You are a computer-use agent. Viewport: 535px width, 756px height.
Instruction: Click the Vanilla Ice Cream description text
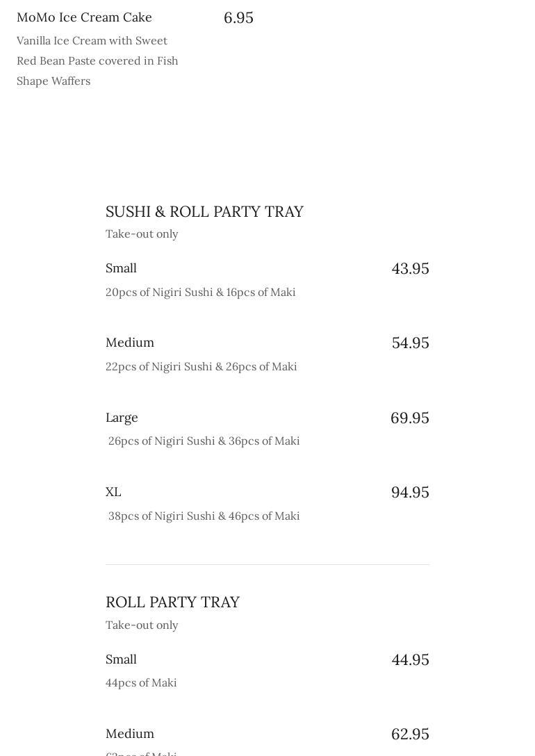pyautogui.click(x=97, y=60)
